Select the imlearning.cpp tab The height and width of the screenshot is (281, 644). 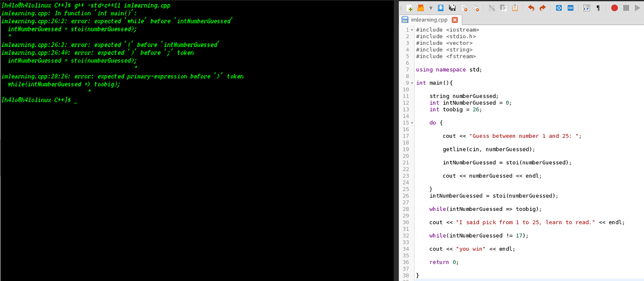tap(431, 20)
